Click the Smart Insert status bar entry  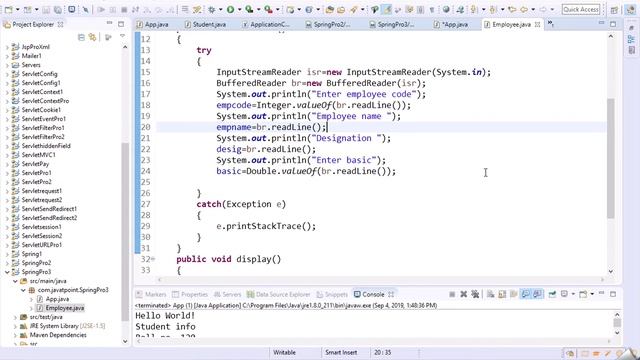(x=341, y=352)
